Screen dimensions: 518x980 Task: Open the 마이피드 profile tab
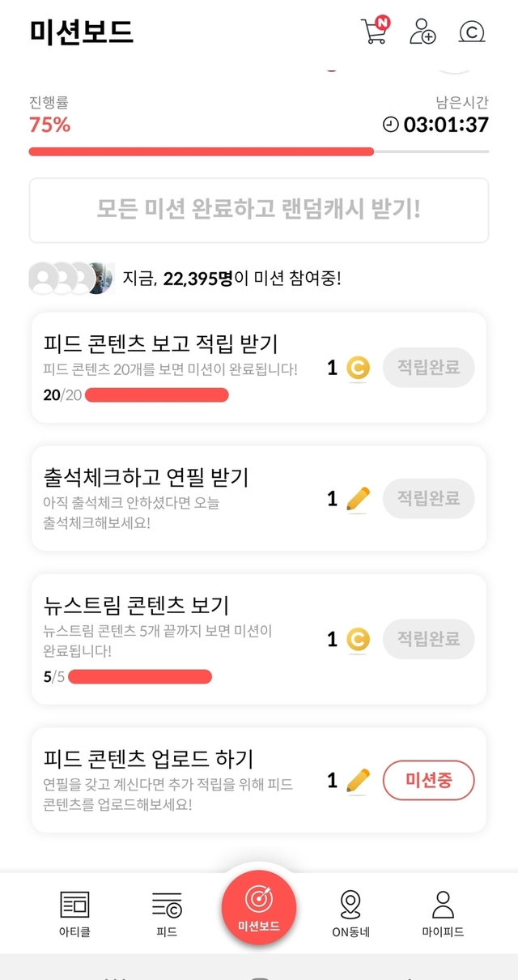[443, 913]
